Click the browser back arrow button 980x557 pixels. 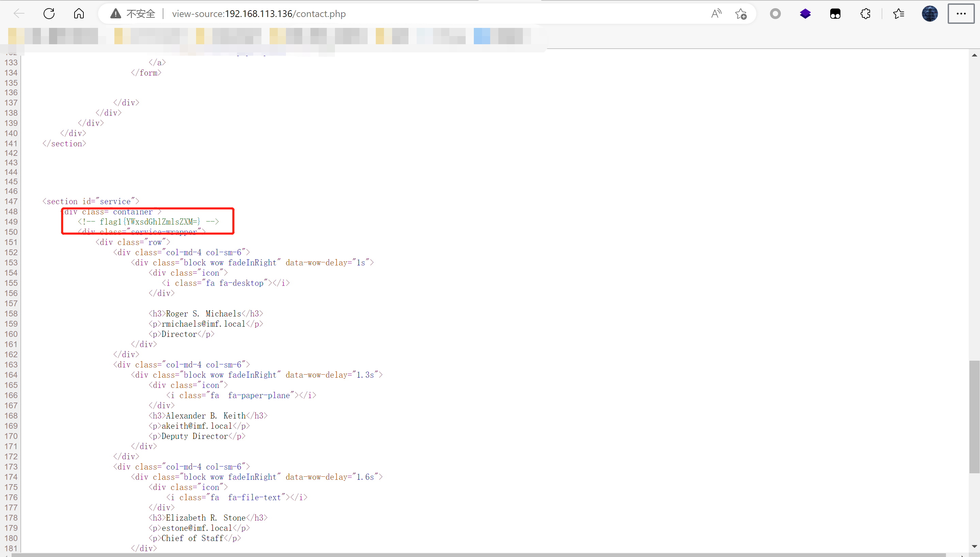coord(19,14)
